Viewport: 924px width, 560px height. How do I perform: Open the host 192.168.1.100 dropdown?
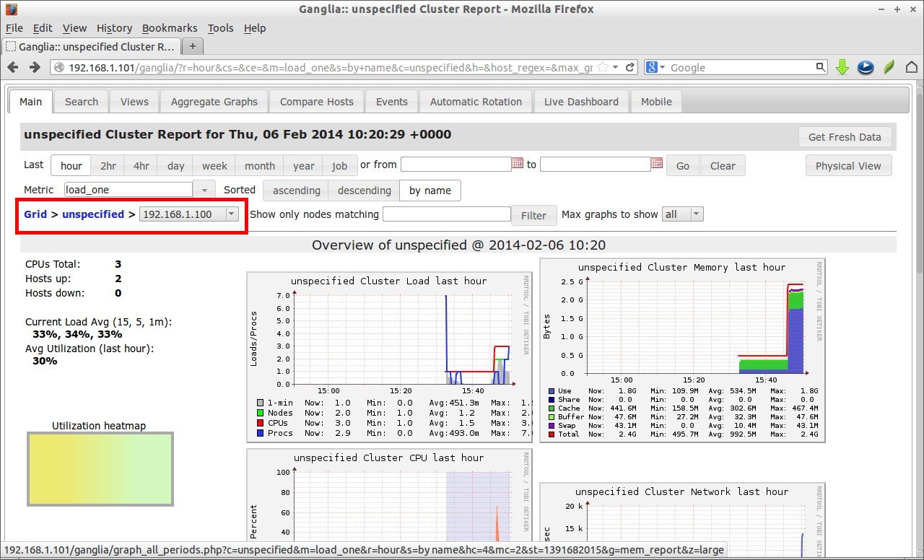[189, 214]
